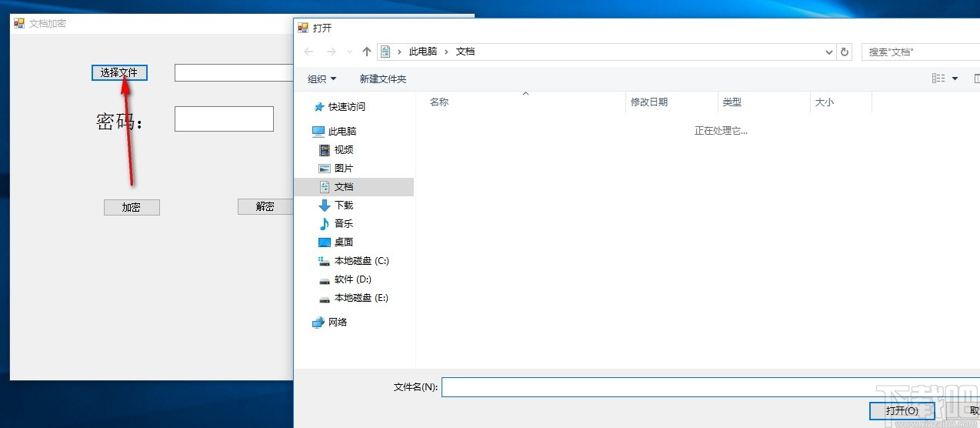
Task: Click the 本地磁盘 (C:) drive icon
Action: [x=325, y=260]
